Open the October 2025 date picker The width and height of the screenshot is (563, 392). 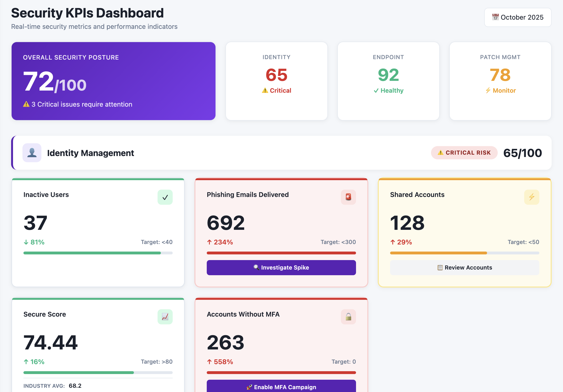(x=518, y=17)
